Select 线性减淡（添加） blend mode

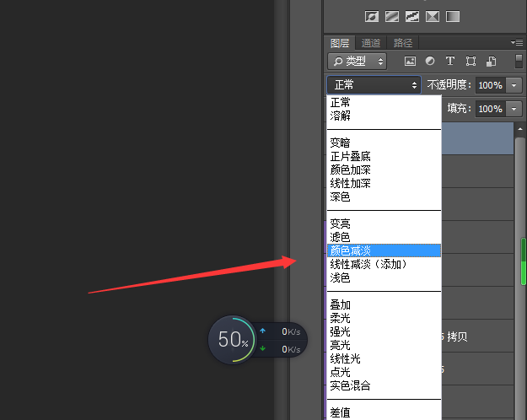click(x=384, y=264)
